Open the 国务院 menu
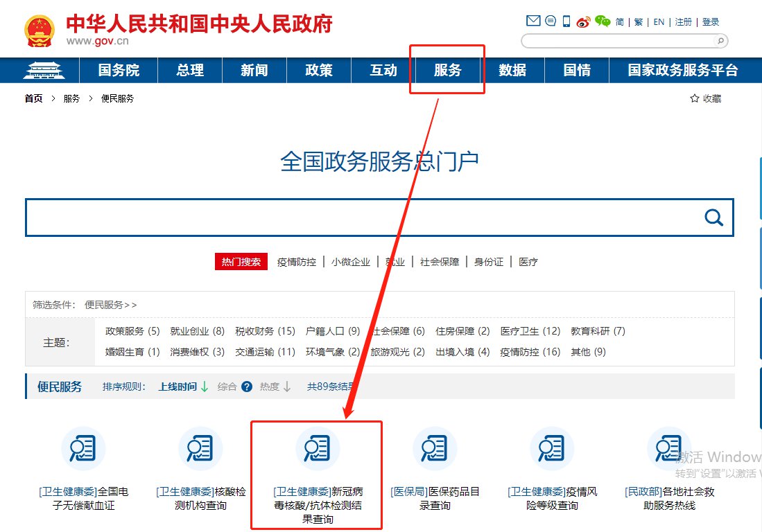762x532 pixels. tap(119, 71)
